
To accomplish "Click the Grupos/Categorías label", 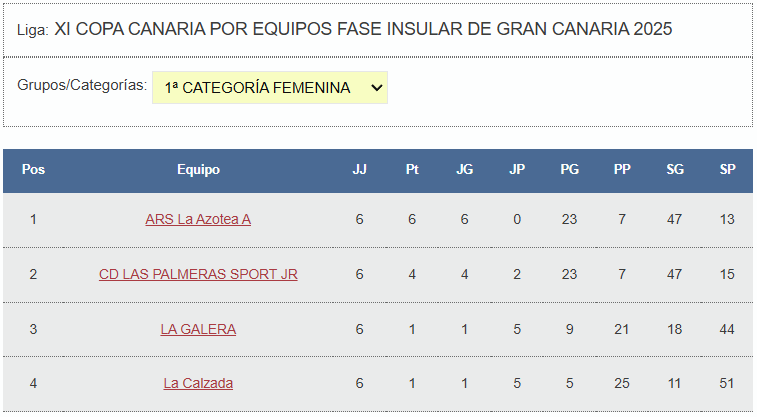I will click(82, 85).
